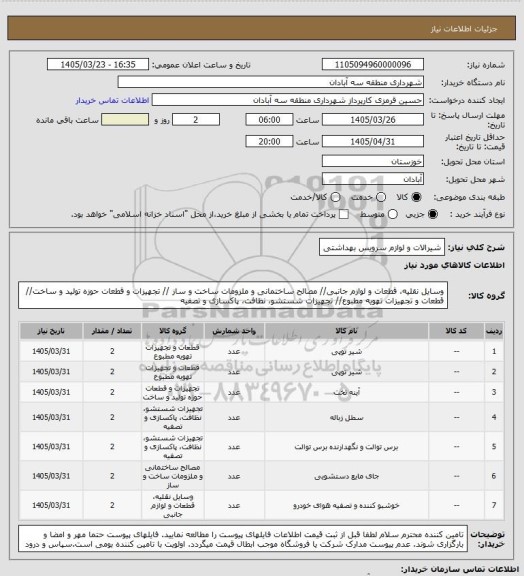The width and height of the screenshot is (524, 576).
Task: Click the شیر توپی name in row 2
Action: (x=346, y=372)
